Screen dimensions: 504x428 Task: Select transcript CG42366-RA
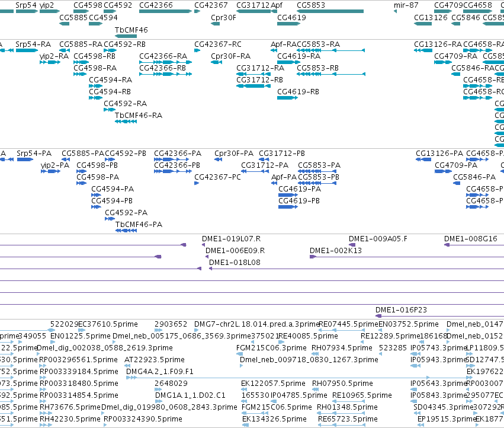(166, 62)
